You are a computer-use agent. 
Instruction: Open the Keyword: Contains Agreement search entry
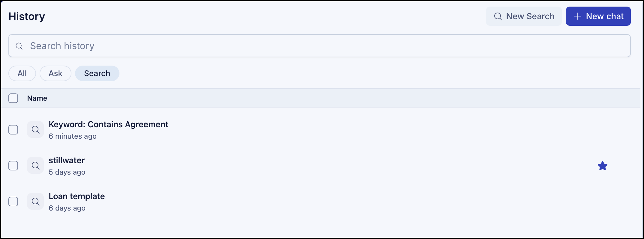[108, 124]
